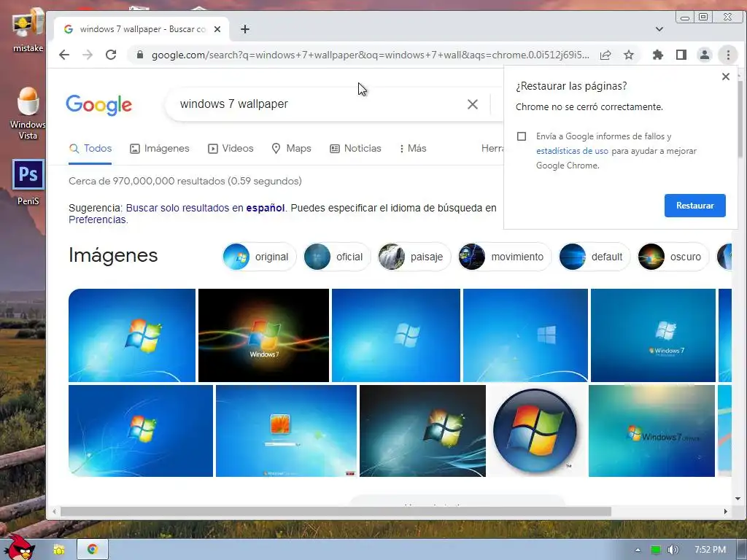Viewport: 747px width, 560px height.
Task: Click the Restaurar button
Action: click(x=695, y=205)
